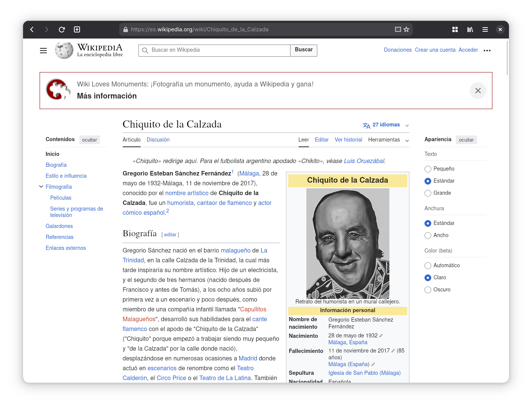
Task: Open the Editar tab
Action: 322,140
